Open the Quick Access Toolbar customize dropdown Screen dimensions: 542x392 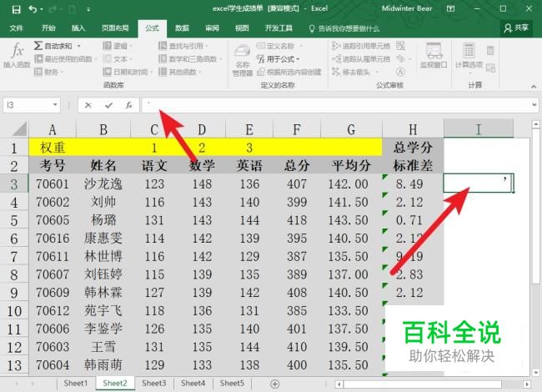(88, 10)
